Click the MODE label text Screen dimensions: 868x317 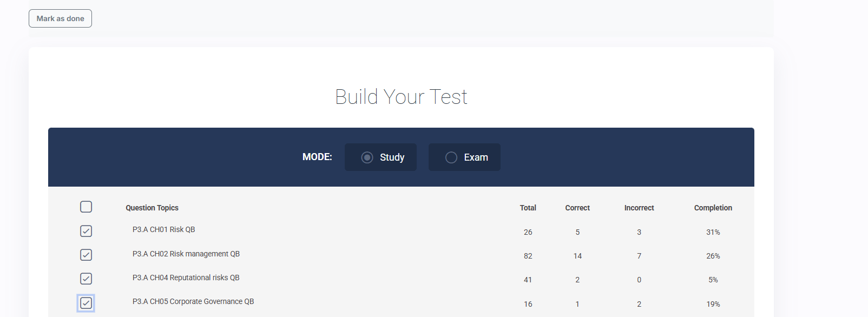[x=317, y=157]
